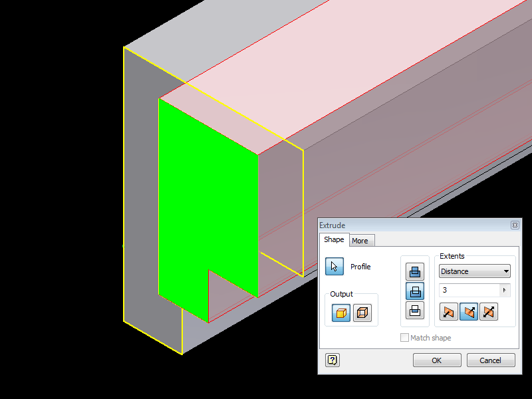532x399 pixels.
Task: Choose the Join operation
Action: tap(414, 271)
